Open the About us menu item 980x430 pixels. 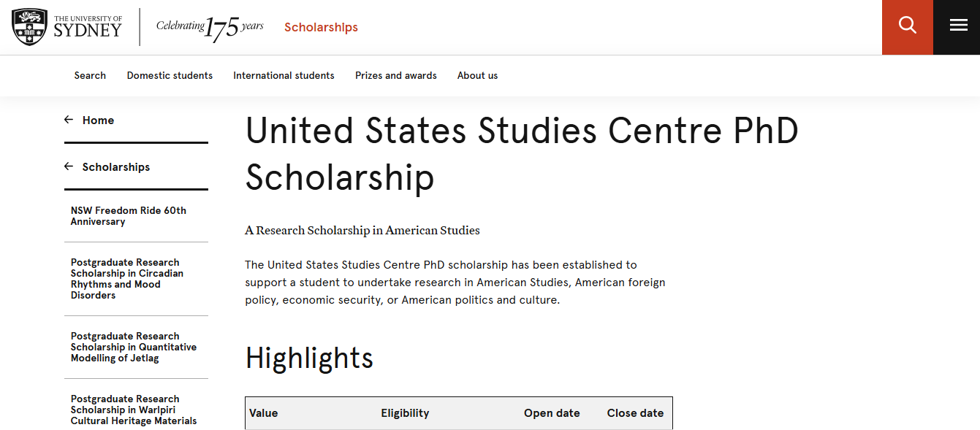(477, 75)
